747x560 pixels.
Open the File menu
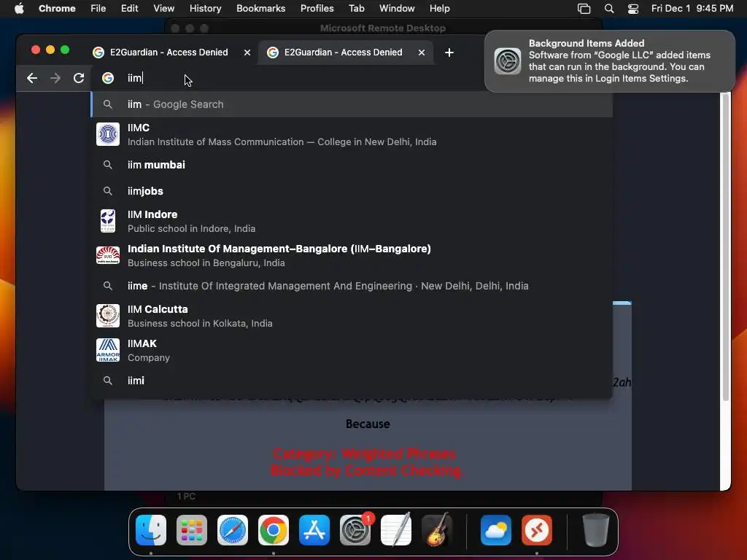98,8
